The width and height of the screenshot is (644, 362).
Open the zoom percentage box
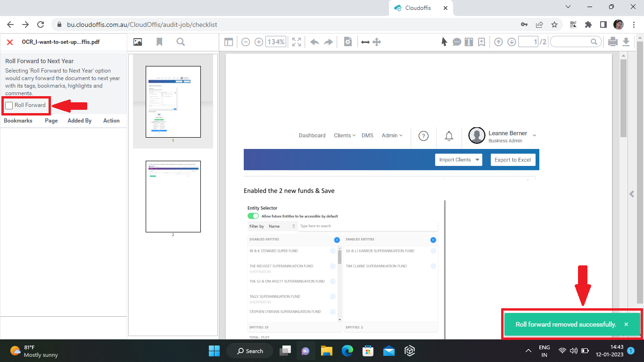[x=276, y=42]
